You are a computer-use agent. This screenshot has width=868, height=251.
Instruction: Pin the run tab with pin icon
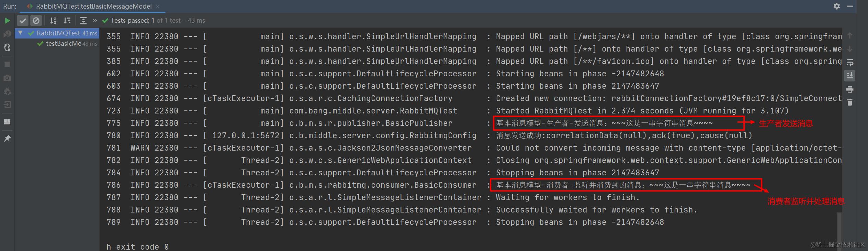click(7, 138)
